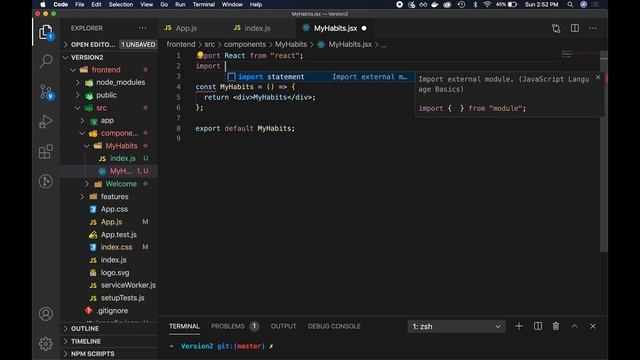Screen dimensions: 640x360
Task: Open the Git graph activity icon
Action: (x=46, y=181)
